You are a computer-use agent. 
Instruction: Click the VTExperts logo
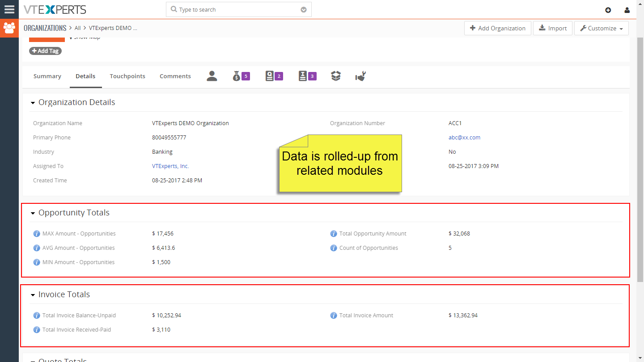(x=55, y=9)
